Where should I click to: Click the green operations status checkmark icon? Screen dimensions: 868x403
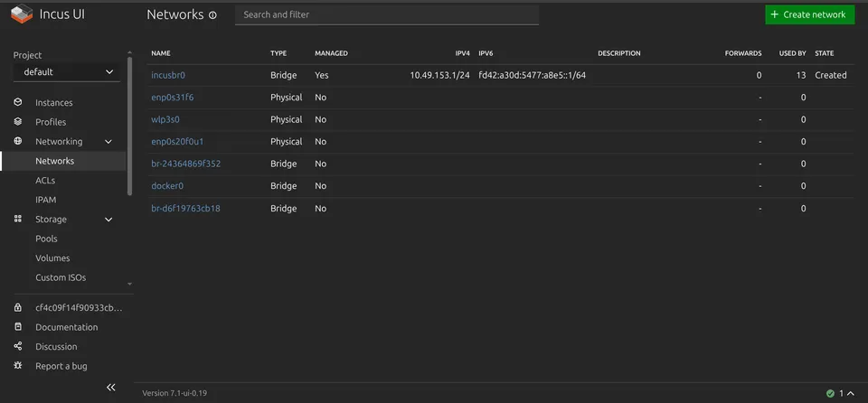(x=830, y=394)
